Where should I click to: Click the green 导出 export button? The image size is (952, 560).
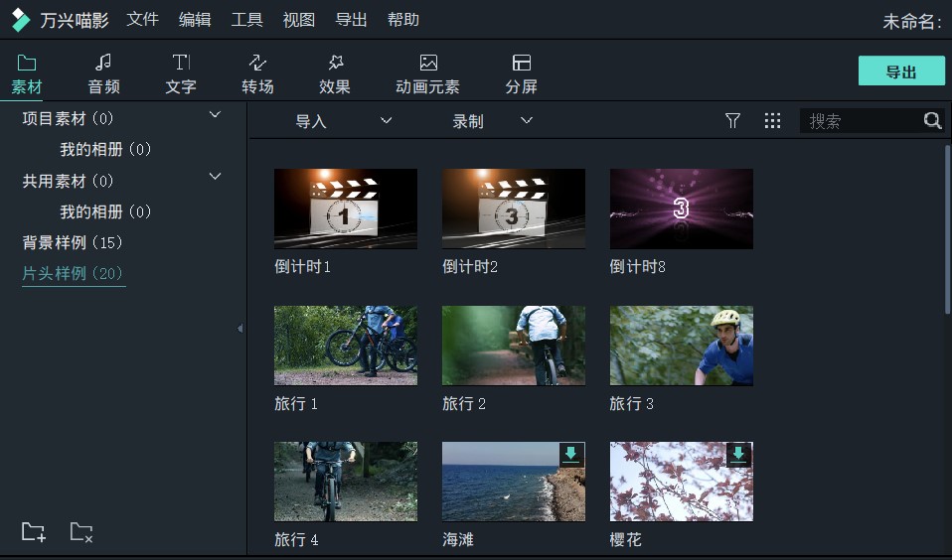pyautogui.click(x=901, y=70)
